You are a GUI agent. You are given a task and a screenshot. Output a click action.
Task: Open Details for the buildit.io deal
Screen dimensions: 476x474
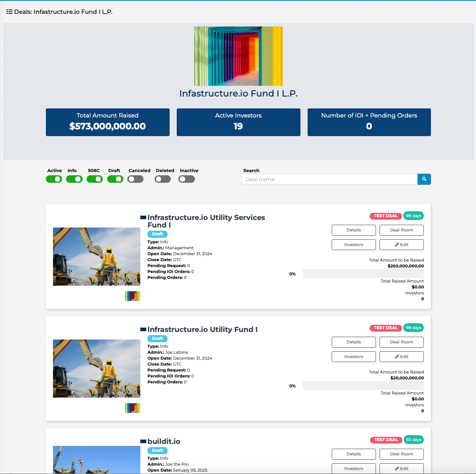coord(353,454)
